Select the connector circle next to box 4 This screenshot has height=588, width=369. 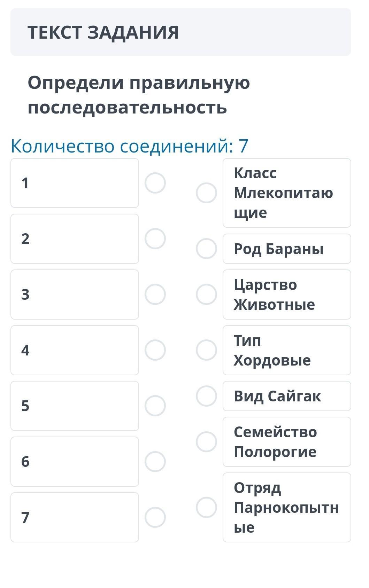coord(155,350)
